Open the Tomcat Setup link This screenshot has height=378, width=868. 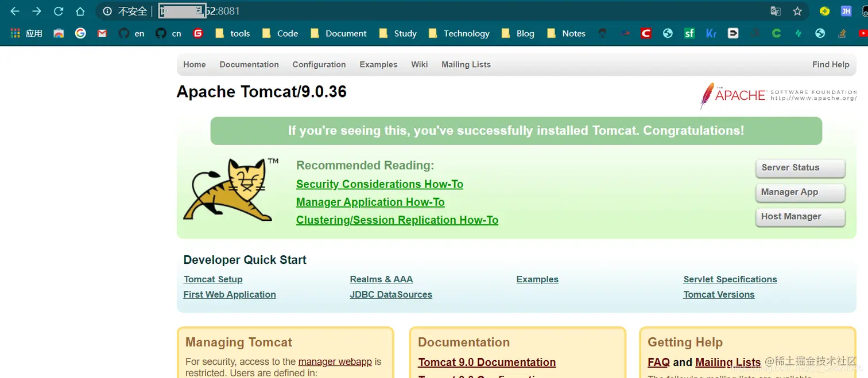click(213, 279)
